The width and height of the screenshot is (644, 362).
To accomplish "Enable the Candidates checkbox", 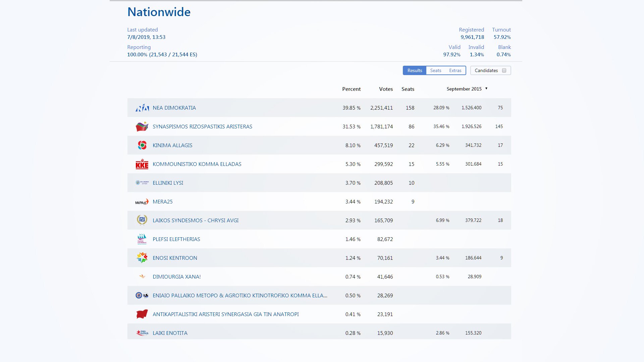I will click(x=504, y=70).
